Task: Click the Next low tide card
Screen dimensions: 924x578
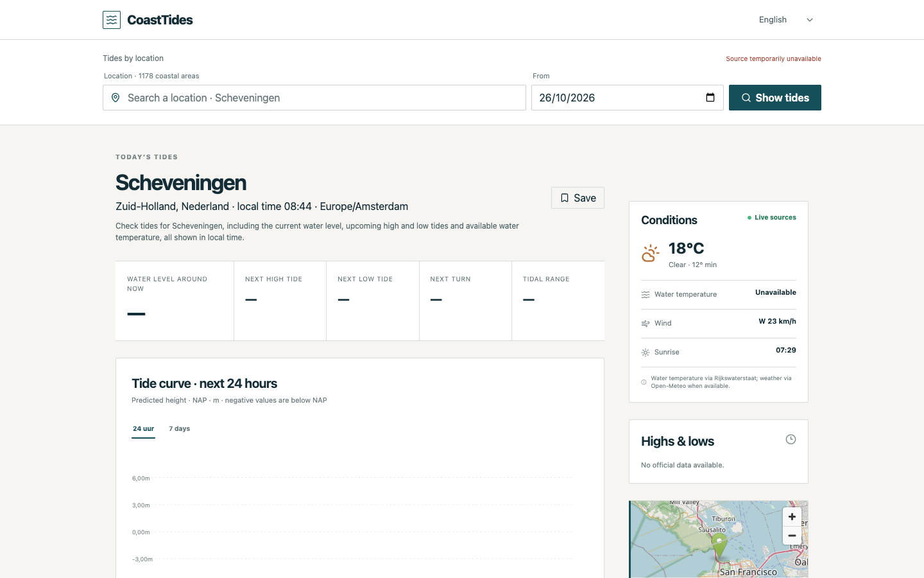Action: (373, 301)
